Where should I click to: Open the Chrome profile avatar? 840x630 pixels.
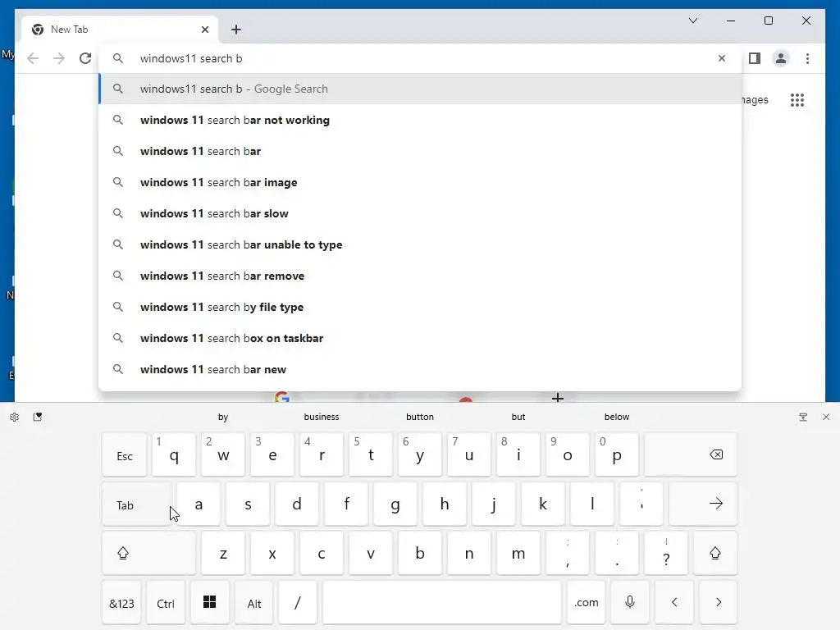click(x=781, y=58)
